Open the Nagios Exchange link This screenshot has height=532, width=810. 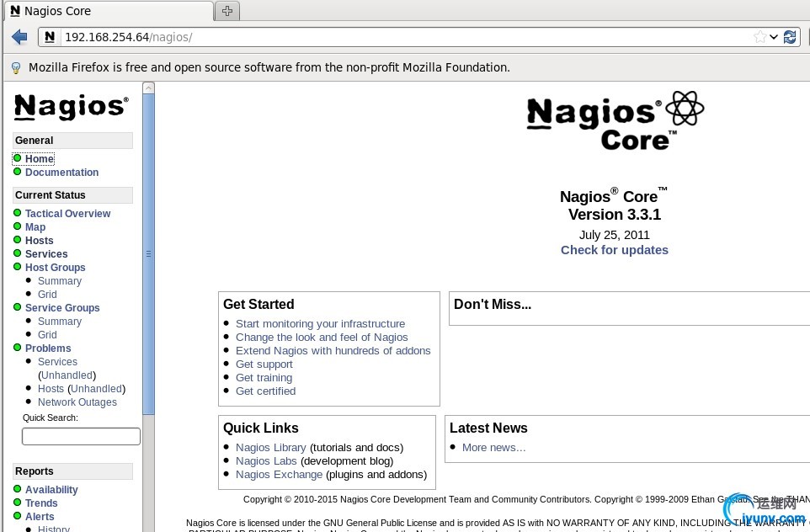coord(279,474)
